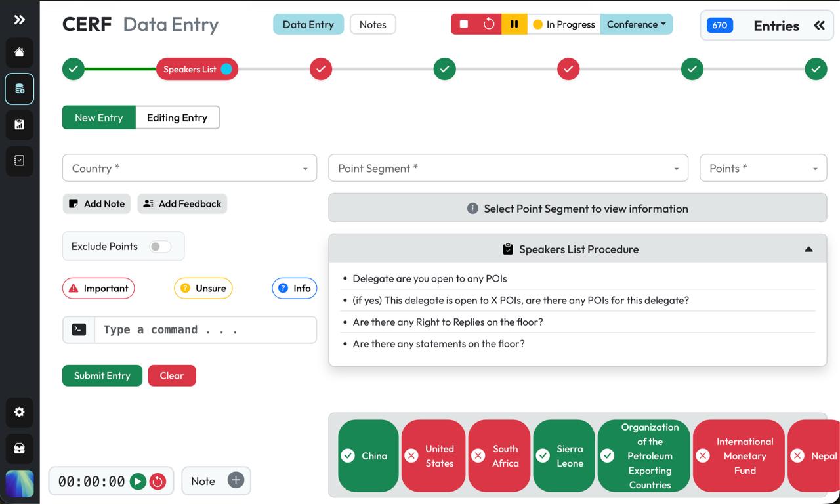
Task: Toggle the Exclude Points switch
Action: [159, 247]
